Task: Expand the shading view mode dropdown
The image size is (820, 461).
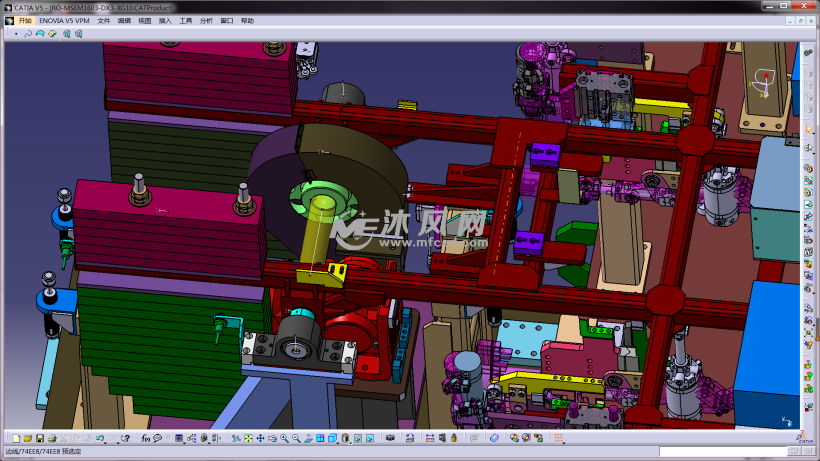Action: (351, 441)
